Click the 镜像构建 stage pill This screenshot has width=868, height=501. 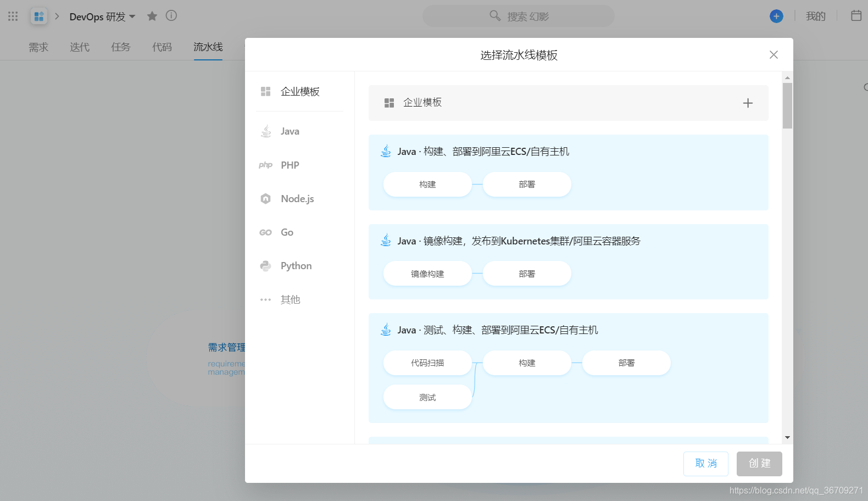tap(427, 274)
